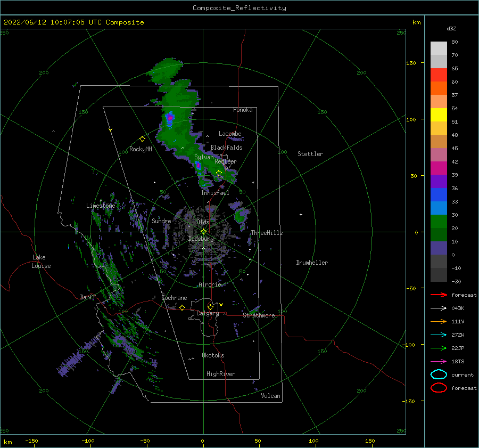
Task: Click the Calgary city label
Action: [208, 313]
